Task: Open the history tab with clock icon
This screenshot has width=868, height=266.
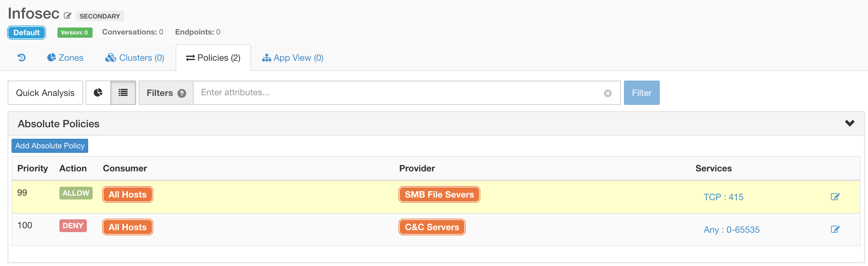Action: (x=22, y=58)
